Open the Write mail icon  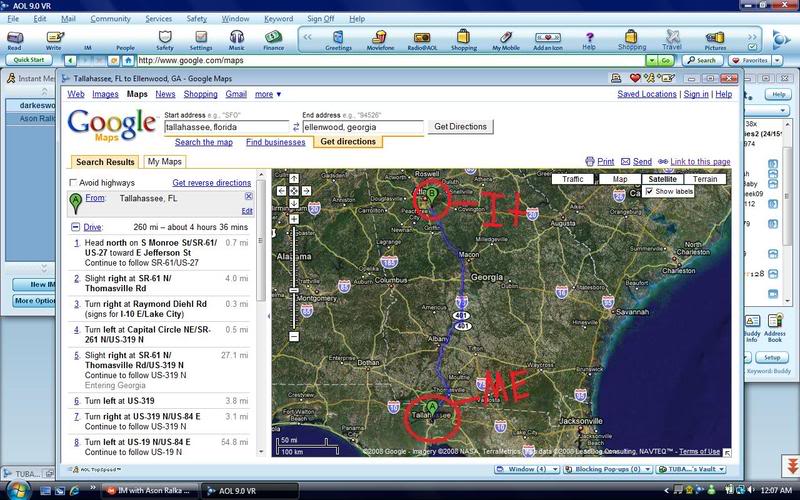point(54,40)
